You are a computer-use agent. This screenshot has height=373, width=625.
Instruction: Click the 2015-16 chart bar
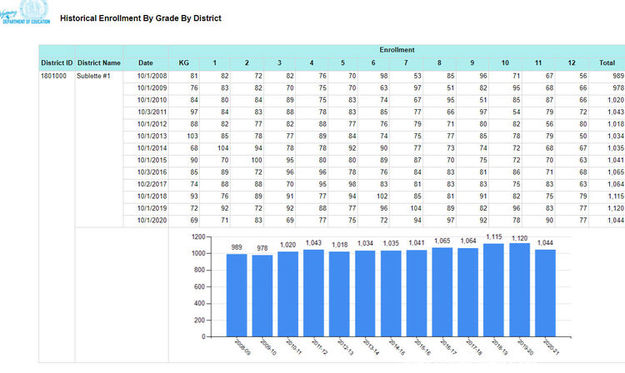pyautogui.click(x=417, y=293)
